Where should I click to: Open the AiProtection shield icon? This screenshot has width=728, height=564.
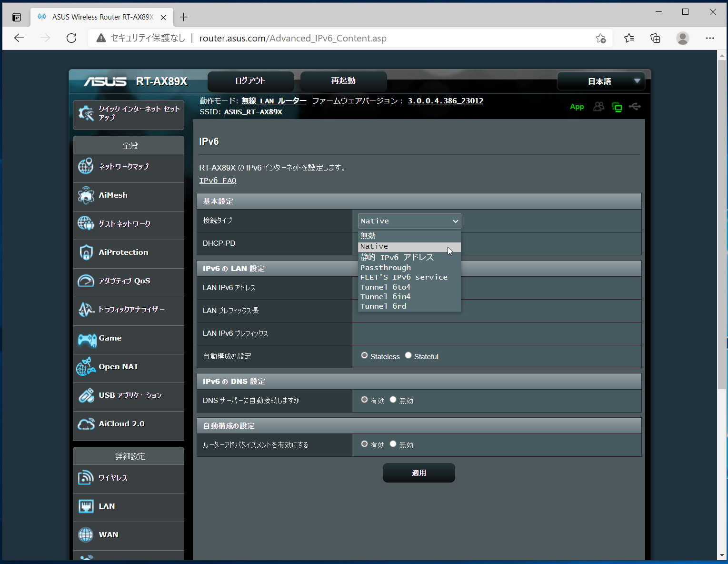86,252
